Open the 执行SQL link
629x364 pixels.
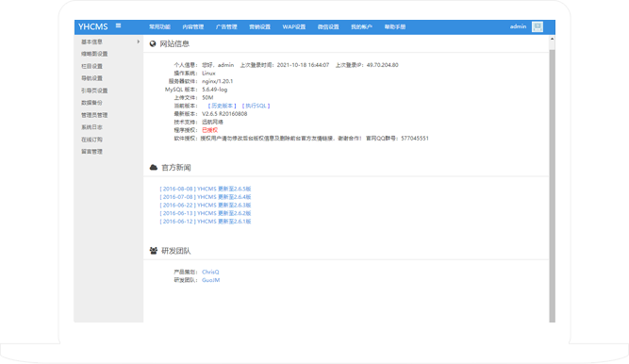coord(256,106)
